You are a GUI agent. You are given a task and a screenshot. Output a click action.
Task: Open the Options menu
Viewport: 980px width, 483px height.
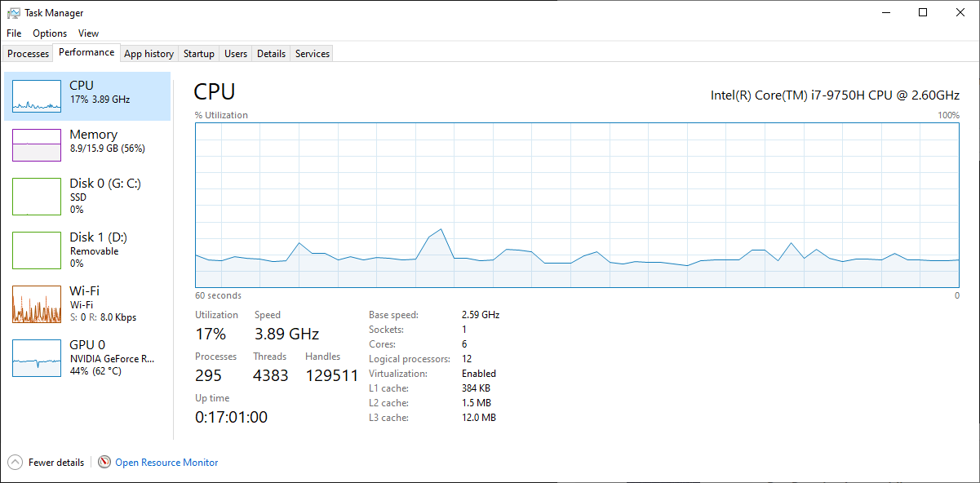pyautogui.click(x=50, y=33)
